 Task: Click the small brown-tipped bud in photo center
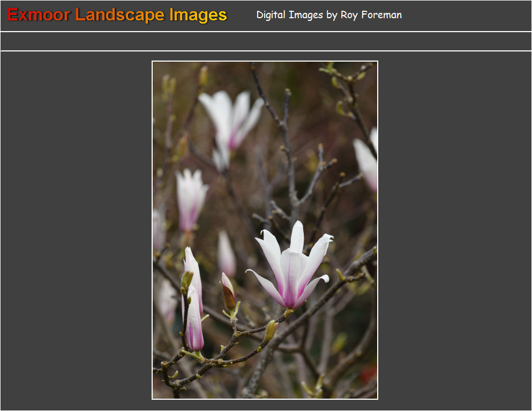point(228,293)
